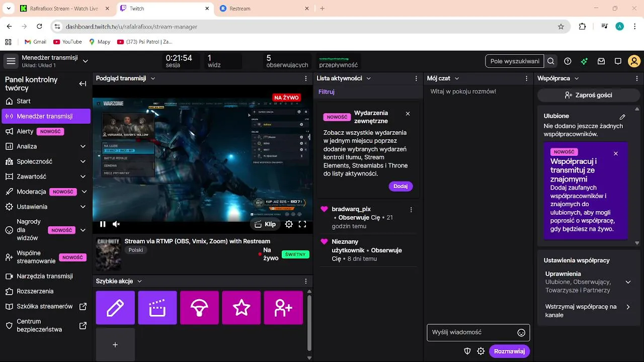The height and width of the screenshot is (362, 644).
Task: Unmute the stream preview audio
Action: coord(116,224)
